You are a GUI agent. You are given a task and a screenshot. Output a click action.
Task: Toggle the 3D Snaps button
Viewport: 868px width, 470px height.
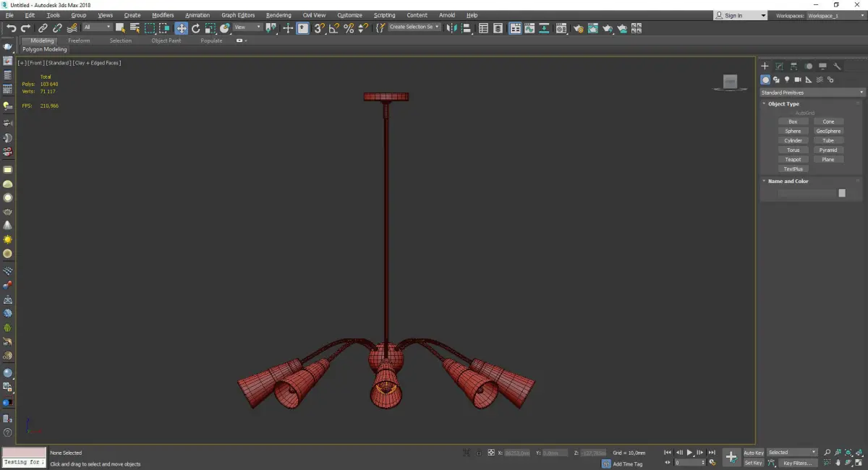coord(319,28)
